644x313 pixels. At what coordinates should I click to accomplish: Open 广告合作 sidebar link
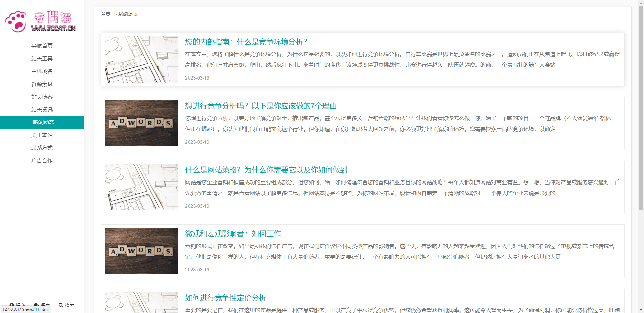point(42,160)
